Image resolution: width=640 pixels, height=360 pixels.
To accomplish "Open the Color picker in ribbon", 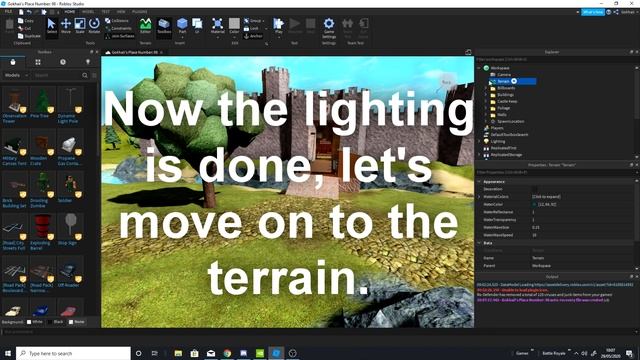I will 234,26.
